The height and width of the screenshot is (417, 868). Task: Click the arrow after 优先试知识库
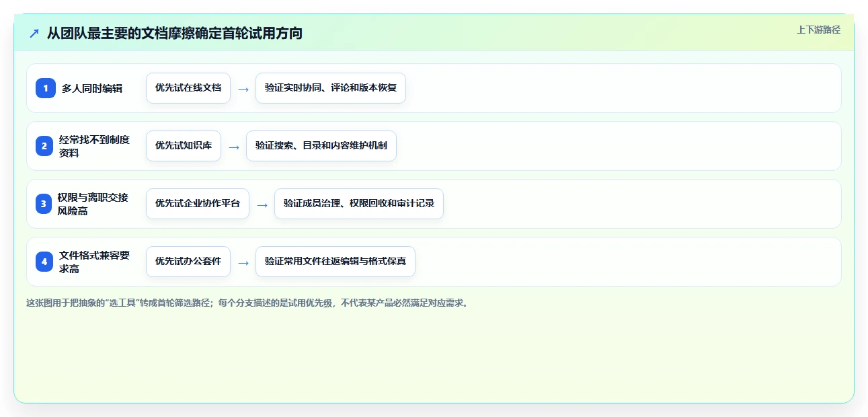234,147
